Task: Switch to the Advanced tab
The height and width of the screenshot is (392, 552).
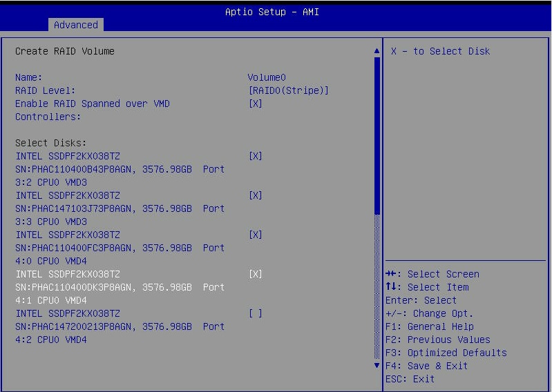Action: pos(76,25)
